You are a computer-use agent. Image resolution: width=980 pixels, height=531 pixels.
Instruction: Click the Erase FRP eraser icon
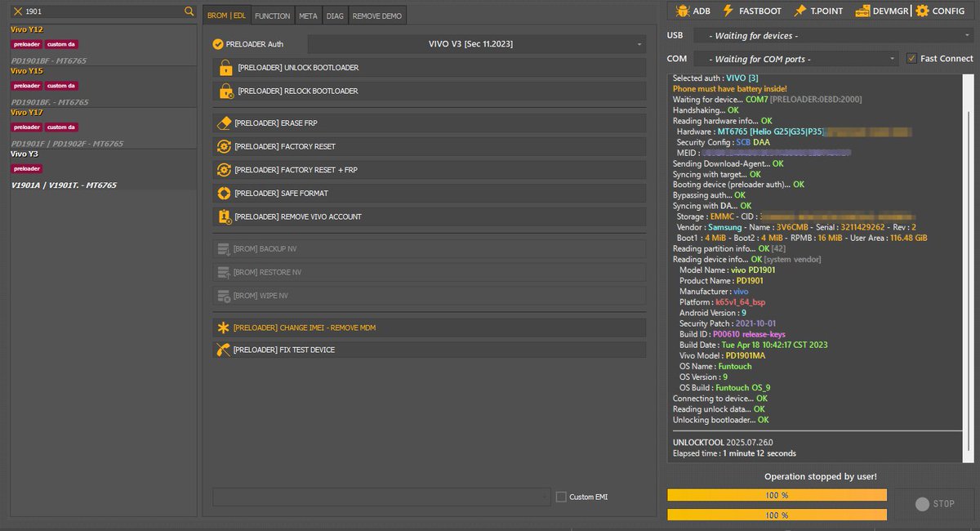pos(225,123)
